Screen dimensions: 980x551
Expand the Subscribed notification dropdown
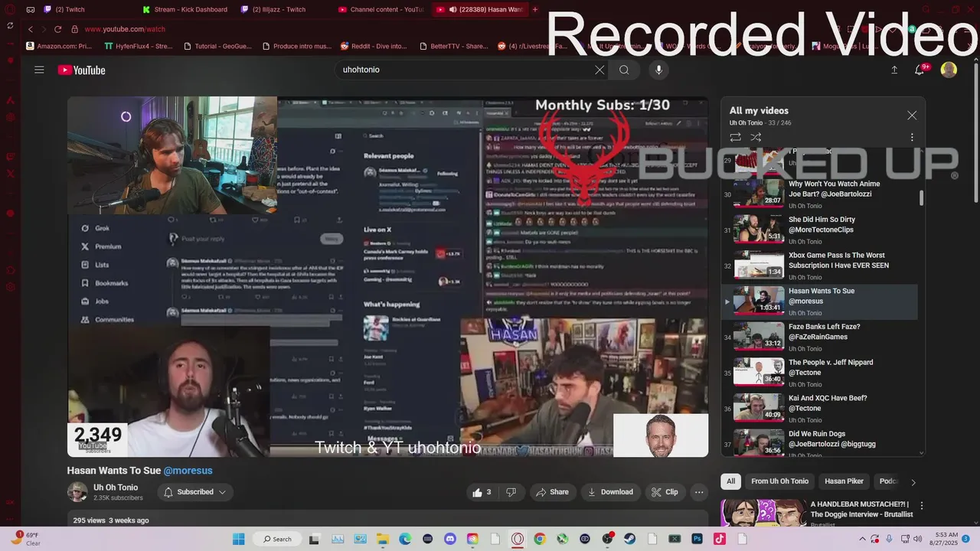coord(195,492)
